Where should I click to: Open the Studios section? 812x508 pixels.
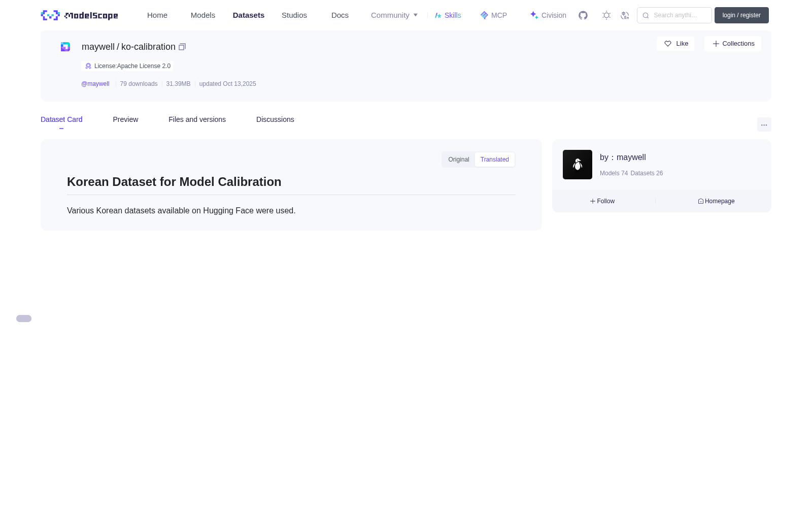(294, 15)
